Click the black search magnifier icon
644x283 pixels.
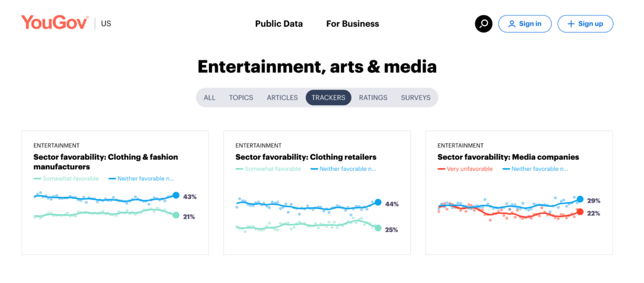pyautogui.click(x=484, y=24)
